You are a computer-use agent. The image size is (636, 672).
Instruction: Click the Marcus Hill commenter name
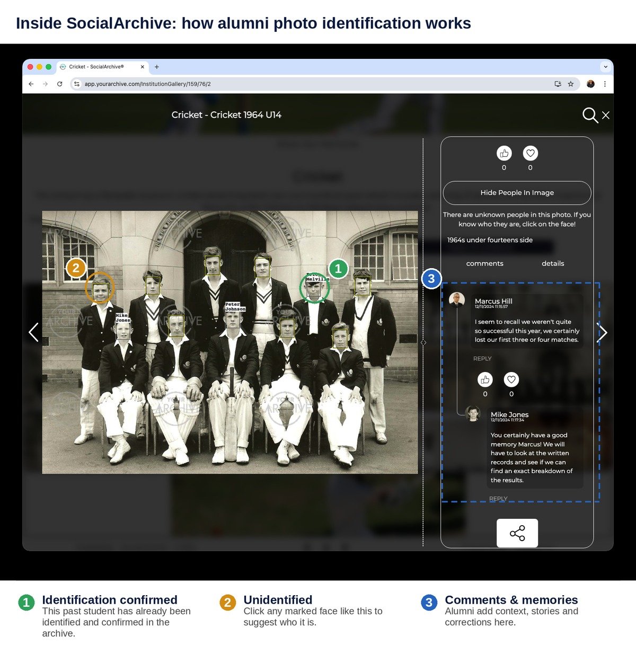click(493, 301)
